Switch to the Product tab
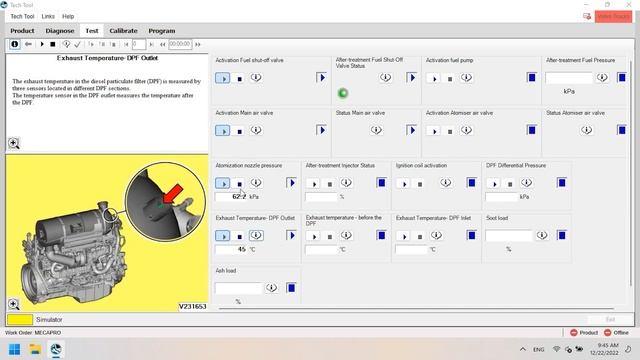 [x=22, y=31]
